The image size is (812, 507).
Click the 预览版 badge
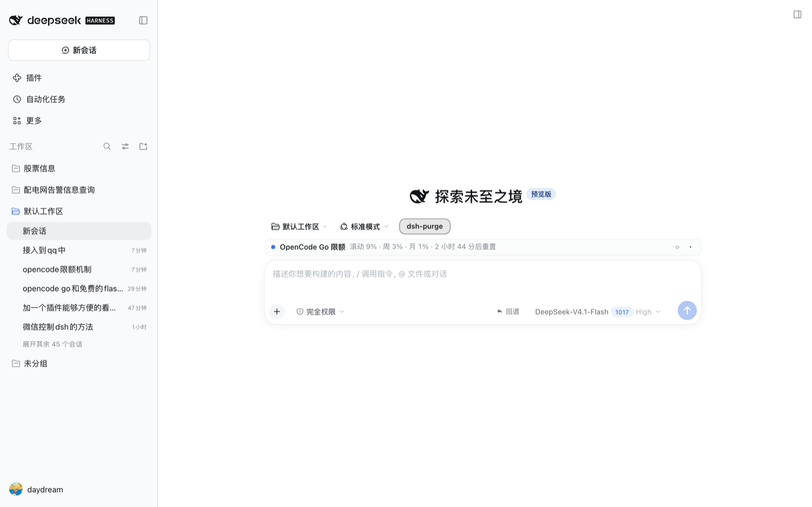[x=541, y=194]
